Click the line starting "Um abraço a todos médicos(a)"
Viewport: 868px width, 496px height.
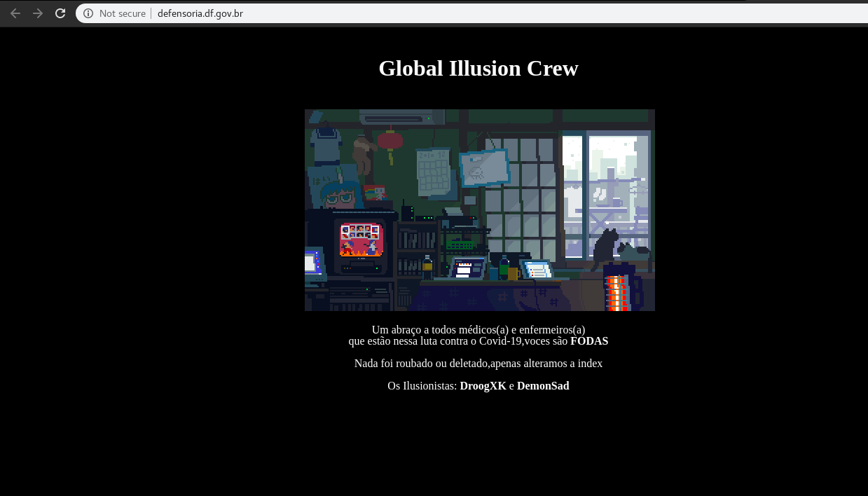[478, 330]
